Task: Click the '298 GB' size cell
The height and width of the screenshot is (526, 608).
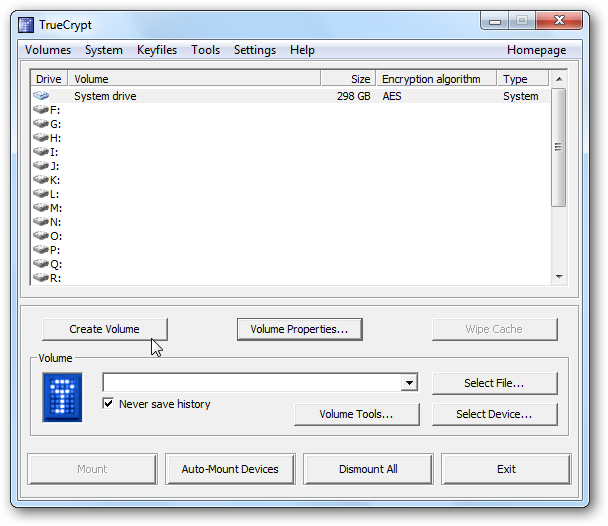Action: [x=354, y=96]
